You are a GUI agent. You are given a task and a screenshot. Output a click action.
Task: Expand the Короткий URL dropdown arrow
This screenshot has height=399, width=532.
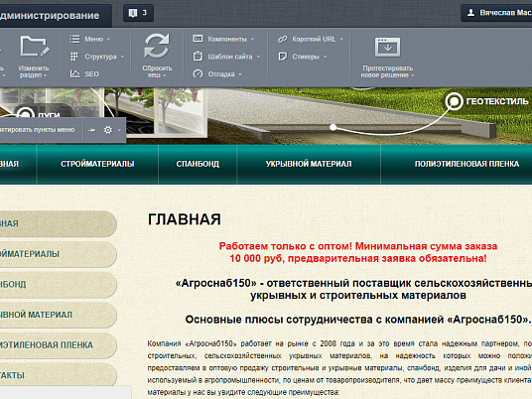341,39
